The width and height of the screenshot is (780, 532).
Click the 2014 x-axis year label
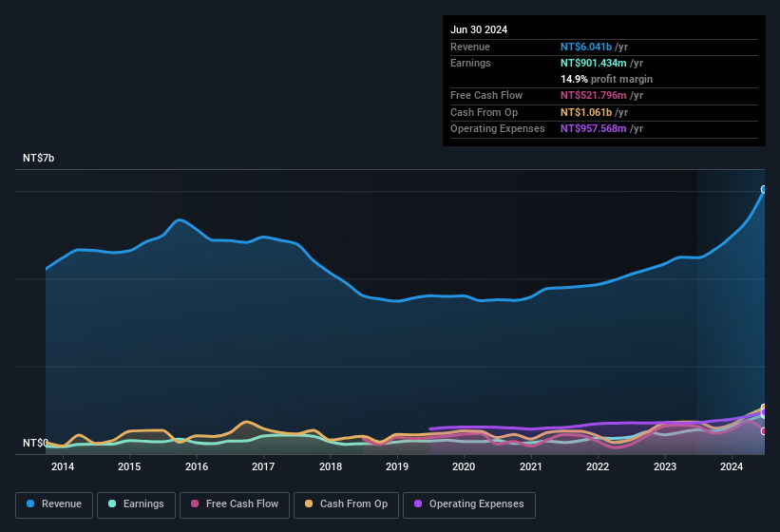pyautogui.click(x=63, y=466)
